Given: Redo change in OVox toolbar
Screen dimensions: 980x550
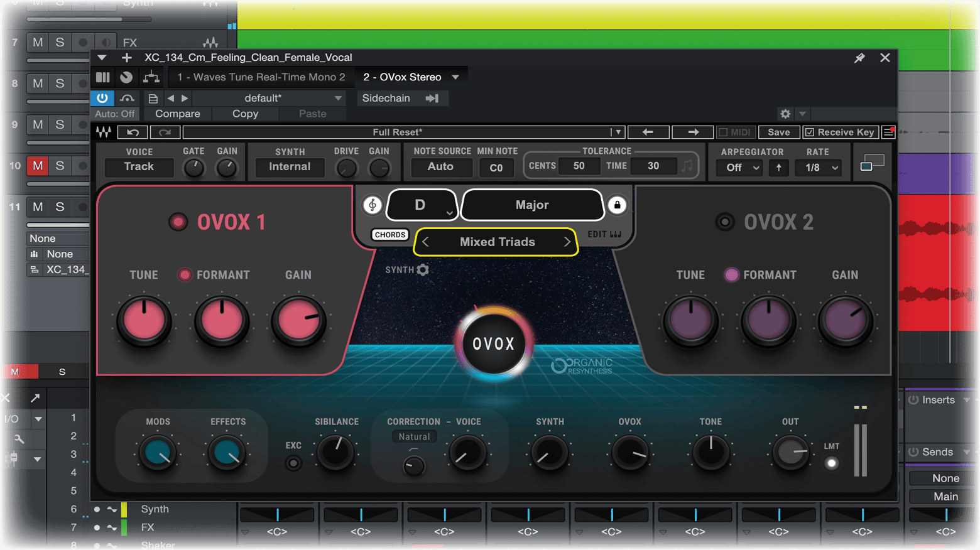Looking at the screenshot, I should coord(165,132).
